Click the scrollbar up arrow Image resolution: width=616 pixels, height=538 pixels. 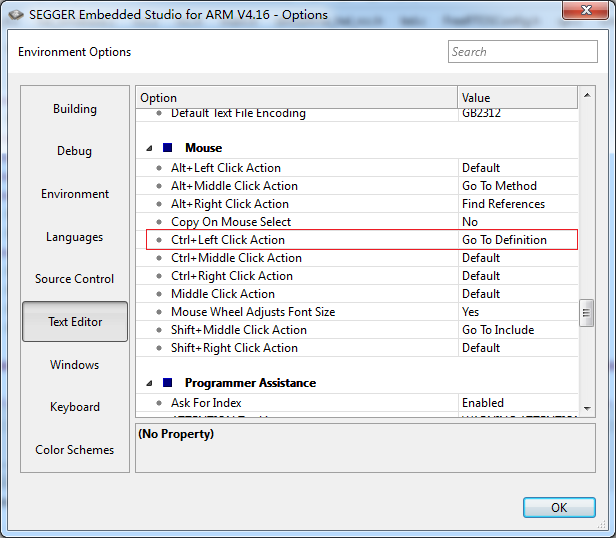point(587,95)
